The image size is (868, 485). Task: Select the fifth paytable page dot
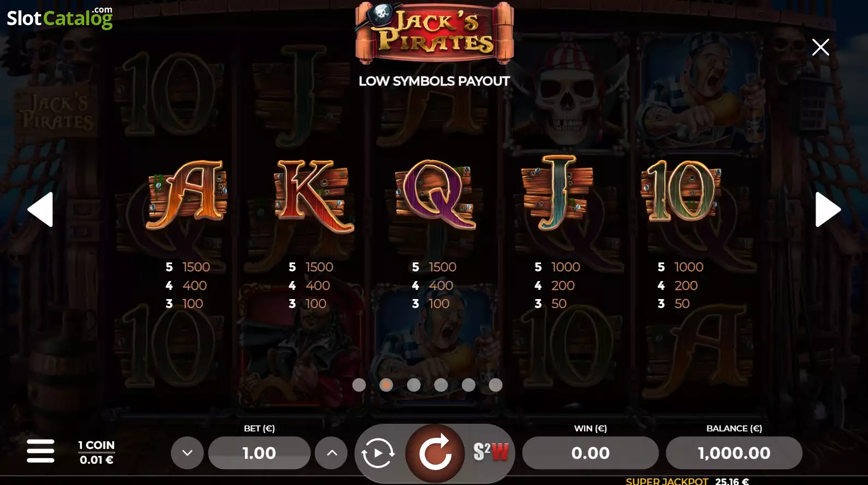pos(468,385)
